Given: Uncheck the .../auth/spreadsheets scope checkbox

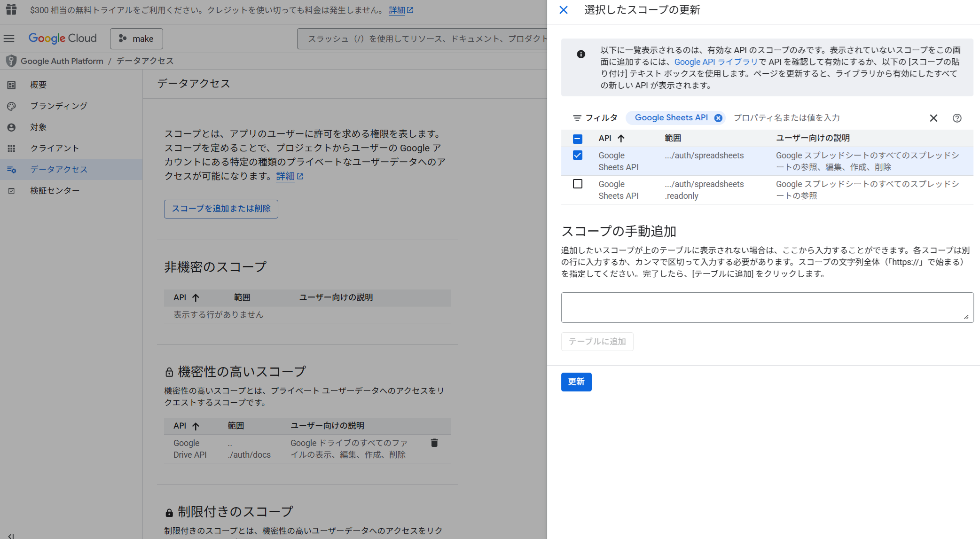Looking at the screenshot, I should [578, 155].
